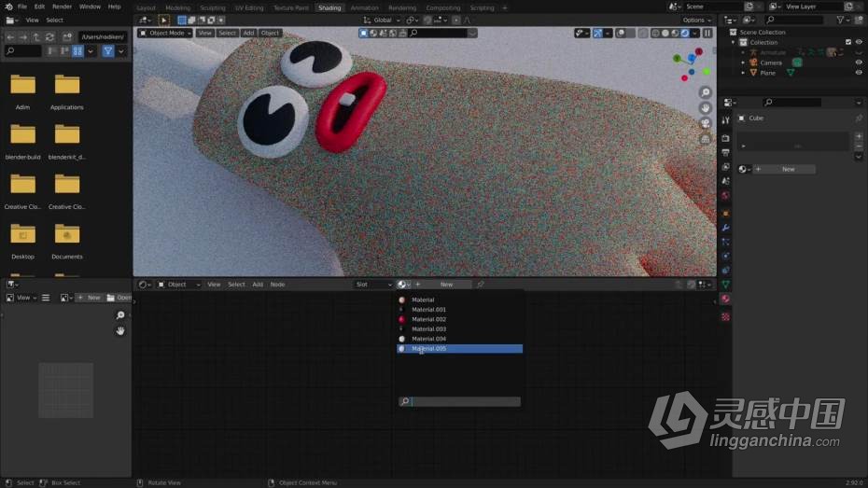Expand the Collection tree item
This screenshot has height=488, width=868.
[x=734, y=43]
